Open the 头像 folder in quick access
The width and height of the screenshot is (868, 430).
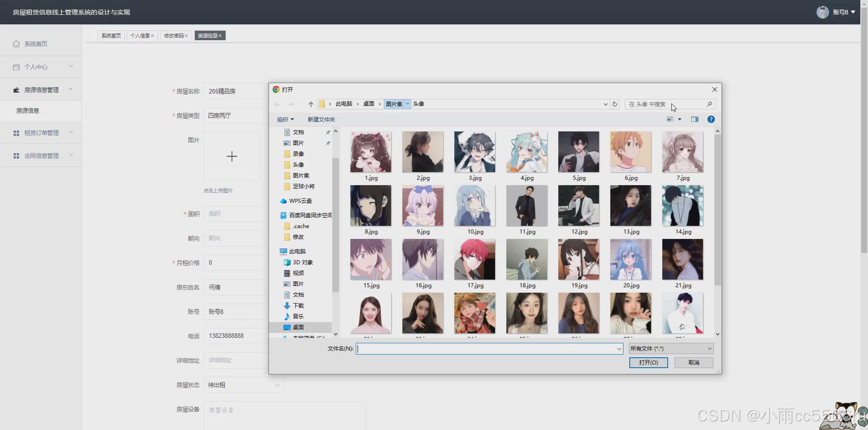pos(293,165)
